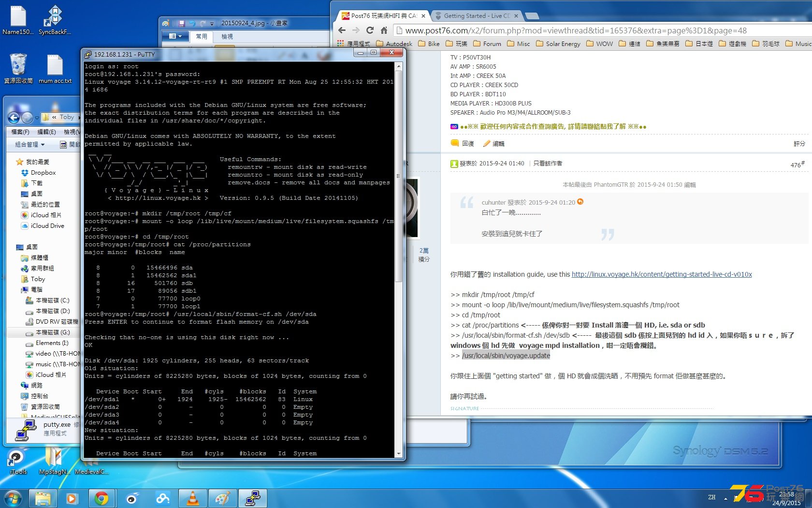Switch to Paint on the taskbar
812x508 pixels.
[222, 498]
